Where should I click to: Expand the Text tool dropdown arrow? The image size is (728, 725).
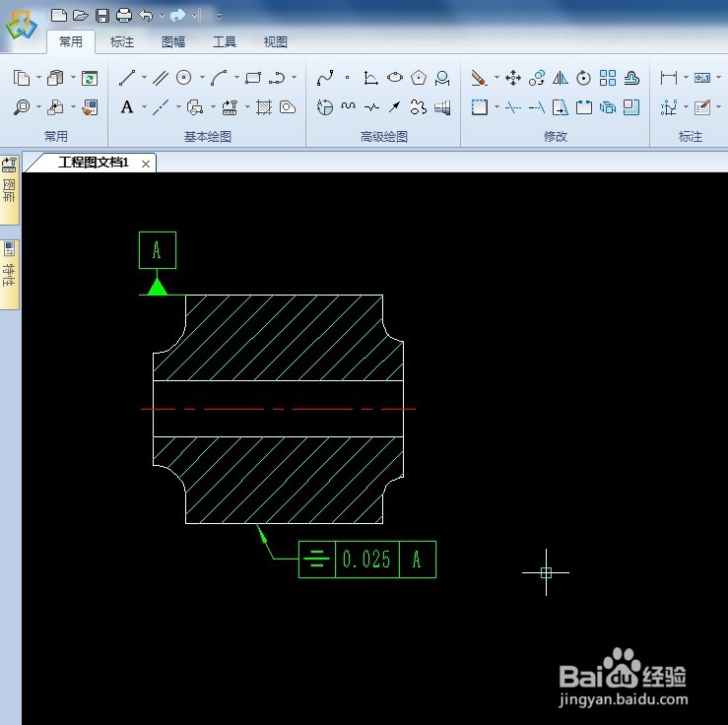[144, 107]
